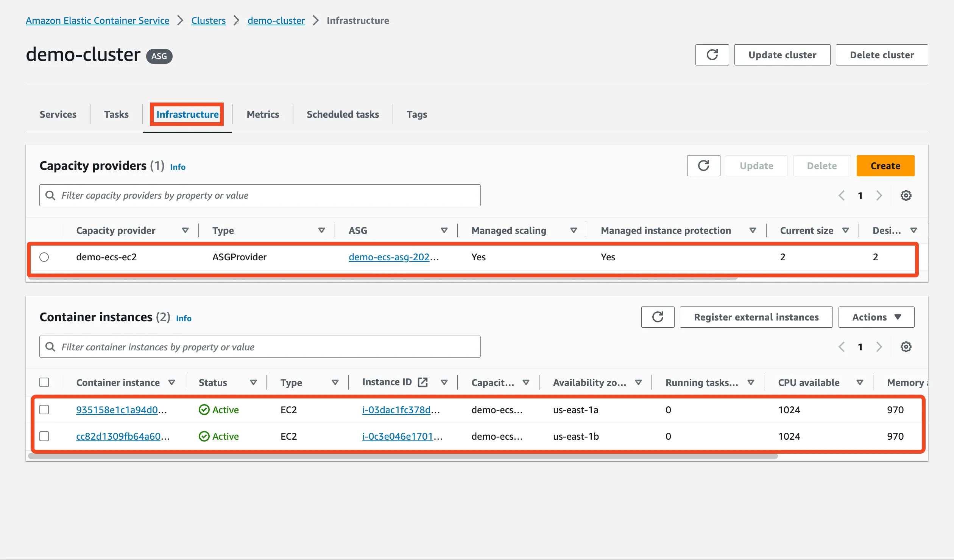Check the box for instance cc82d1309fb64a60
This screenshot has height=560, width=954.
(44, 436)
